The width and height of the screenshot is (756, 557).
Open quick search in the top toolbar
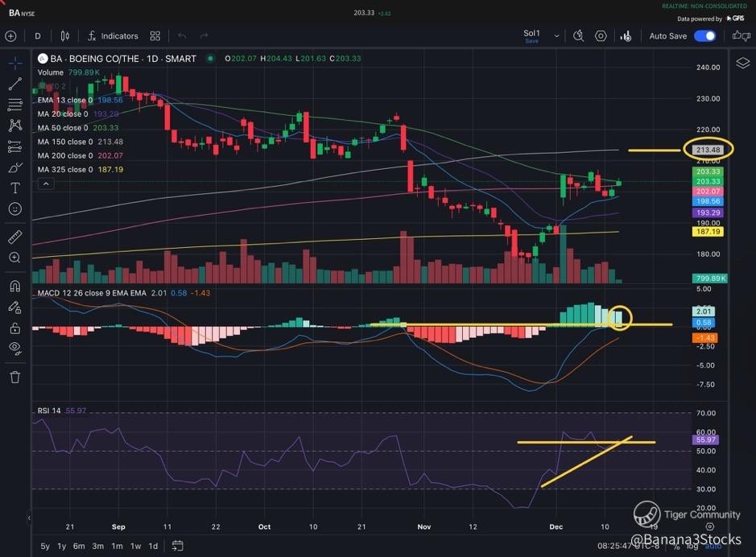pos(578,36)
